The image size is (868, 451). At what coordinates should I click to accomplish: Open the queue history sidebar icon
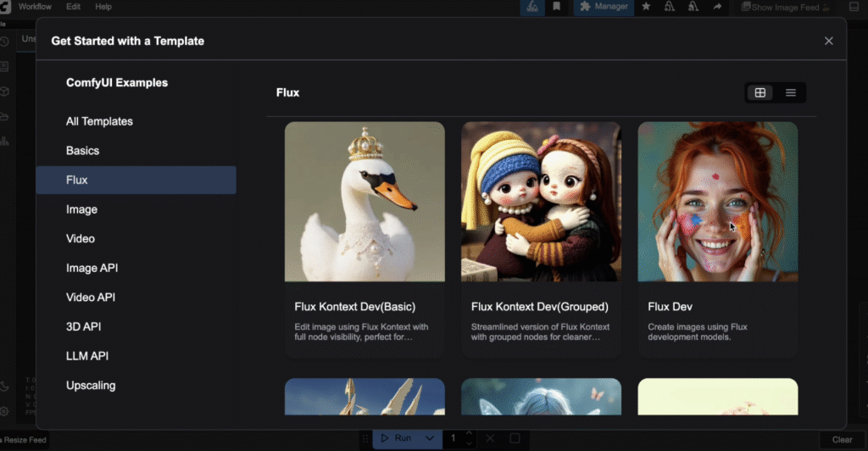pos(5,42)
